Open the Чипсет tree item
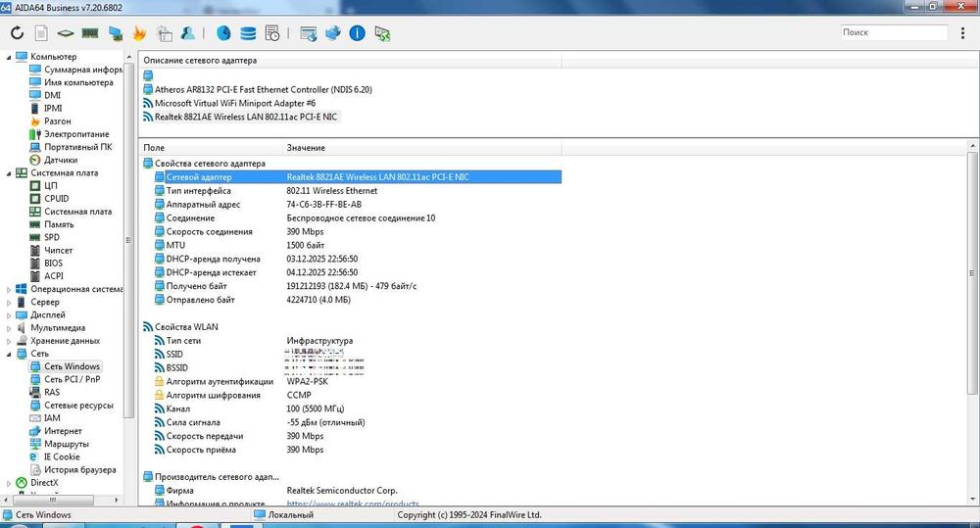 [x=58, y=251]
